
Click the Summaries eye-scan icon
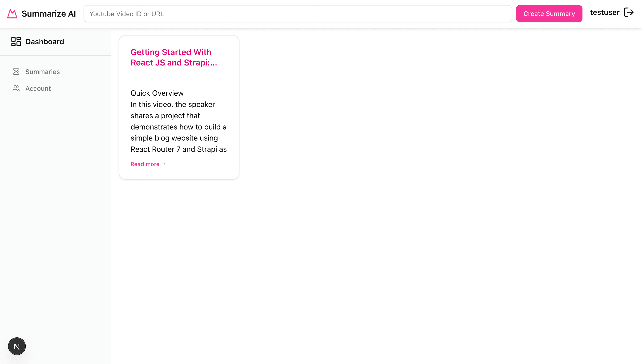pyautogui.click(x=16, y=72)
